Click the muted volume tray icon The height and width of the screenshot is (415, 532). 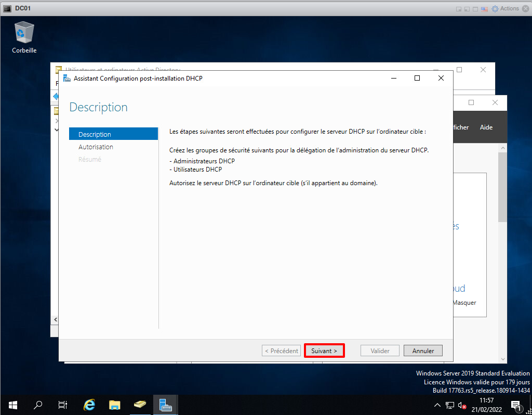(462, 405)
